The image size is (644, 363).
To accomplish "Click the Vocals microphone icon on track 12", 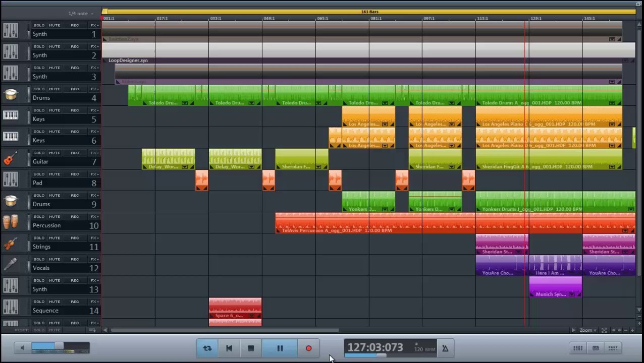I will coord(11,265).
